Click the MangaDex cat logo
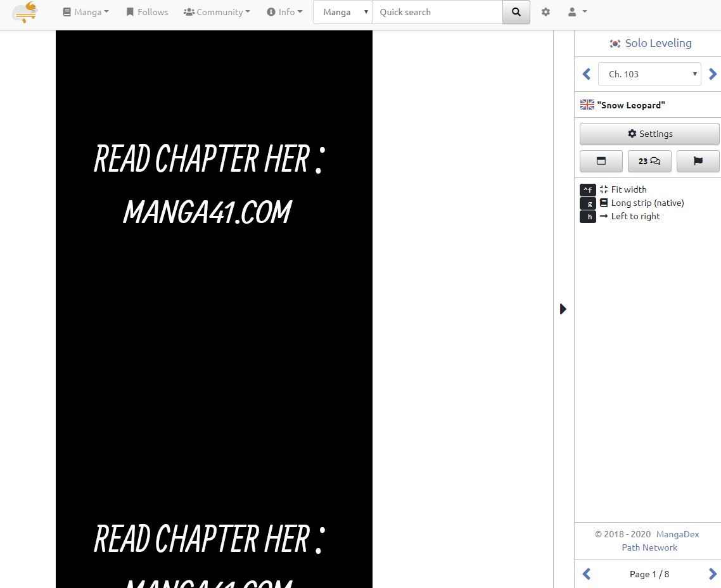Screen dimensions: 721x588 25,12
